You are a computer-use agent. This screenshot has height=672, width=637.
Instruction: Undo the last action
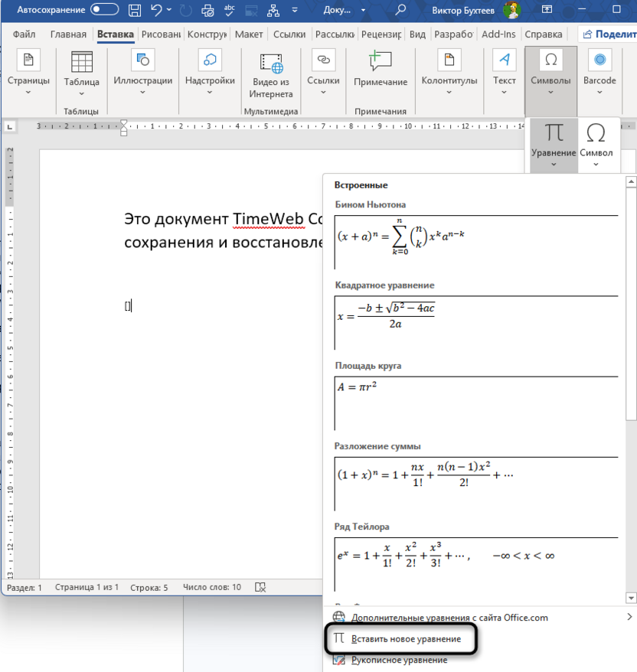(156, 10)
